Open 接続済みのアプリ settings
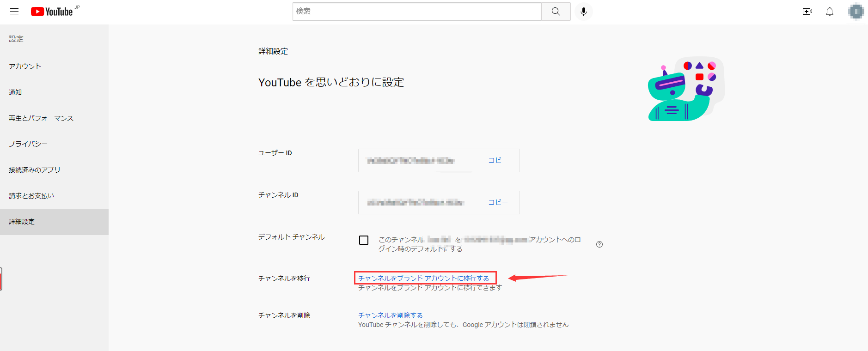This screenshot has height=351, width=868. coord(54,170)
